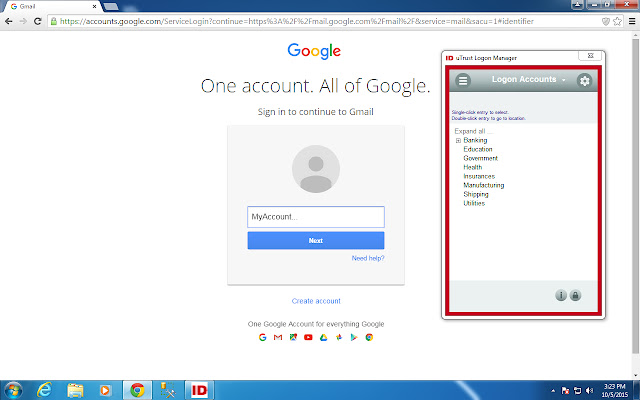Image resolution: width=640 pixels, height=400 pixels.
Task: Click the YouTube service icon
Action: pos(308,337)
